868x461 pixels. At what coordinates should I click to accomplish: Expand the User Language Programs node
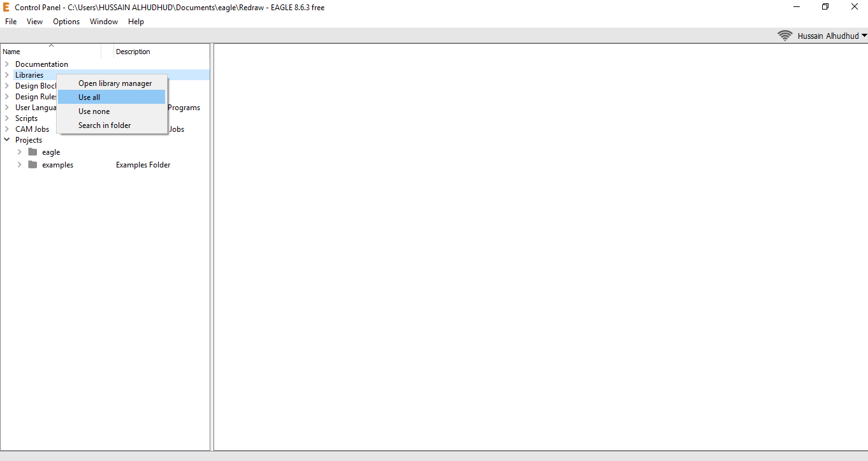tap(7, 108)
